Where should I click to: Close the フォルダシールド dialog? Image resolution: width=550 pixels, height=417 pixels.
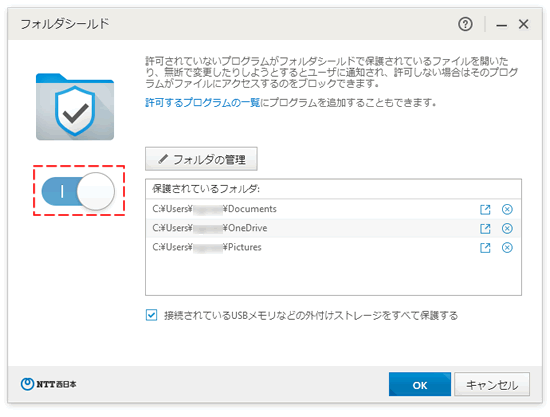click(x=523, y=24)
